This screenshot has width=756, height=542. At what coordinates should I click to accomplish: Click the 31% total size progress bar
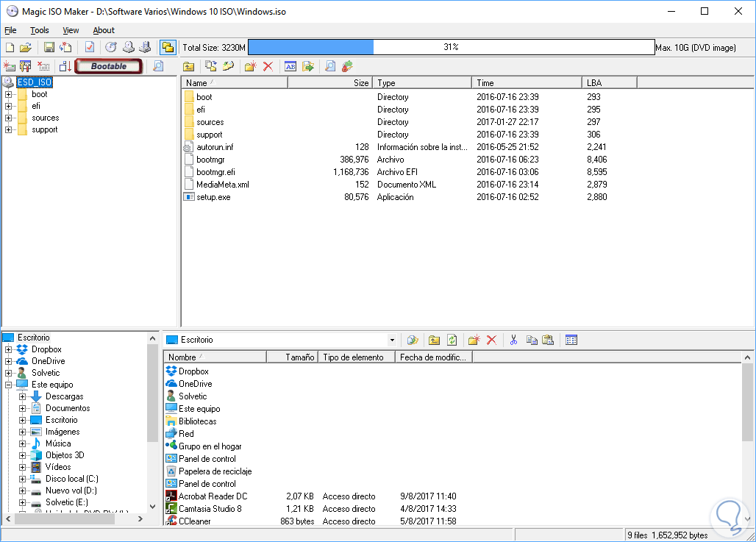[x=452, y=47]
